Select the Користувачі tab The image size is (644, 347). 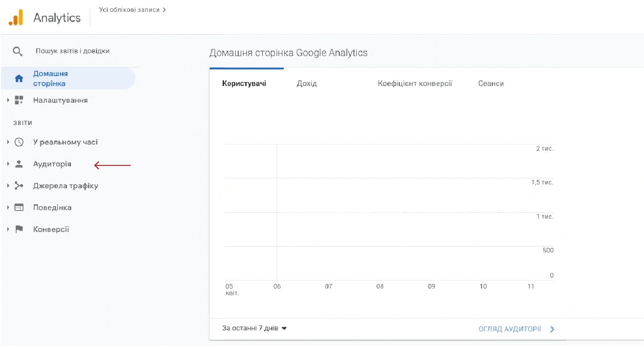point(244,84)
